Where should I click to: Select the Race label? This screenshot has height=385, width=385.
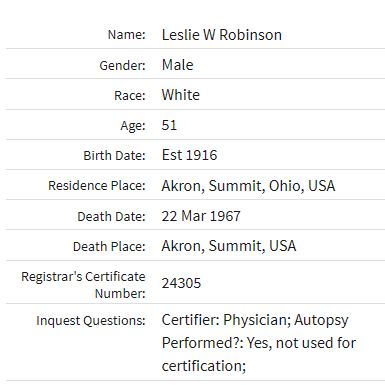pyautogui.click(x=130, y=96)
